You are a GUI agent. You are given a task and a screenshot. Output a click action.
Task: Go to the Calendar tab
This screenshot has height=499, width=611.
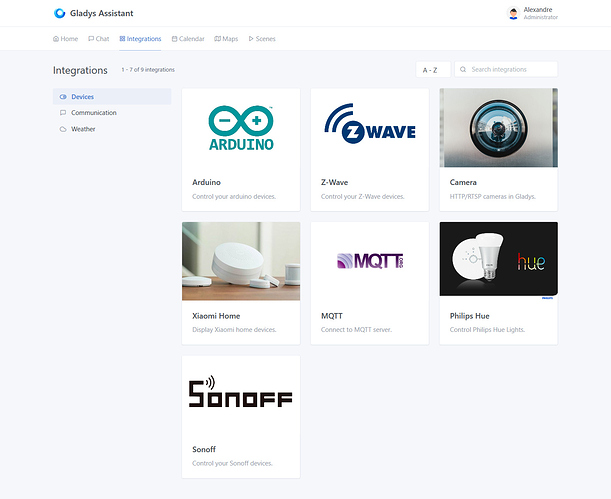pos(188,39)
